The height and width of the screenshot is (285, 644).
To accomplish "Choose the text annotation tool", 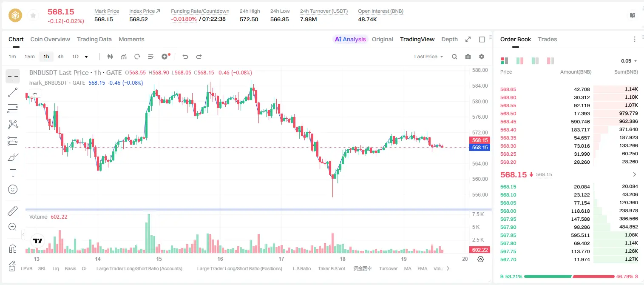I will tap(13, 173).
